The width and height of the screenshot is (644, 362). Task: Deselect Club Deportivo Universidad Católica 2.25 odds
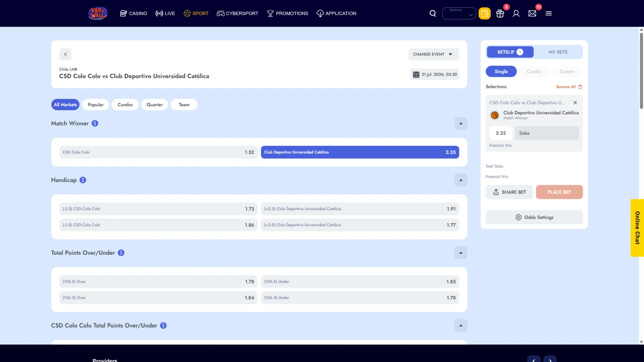pyautogui.click(x=360, y=152)
